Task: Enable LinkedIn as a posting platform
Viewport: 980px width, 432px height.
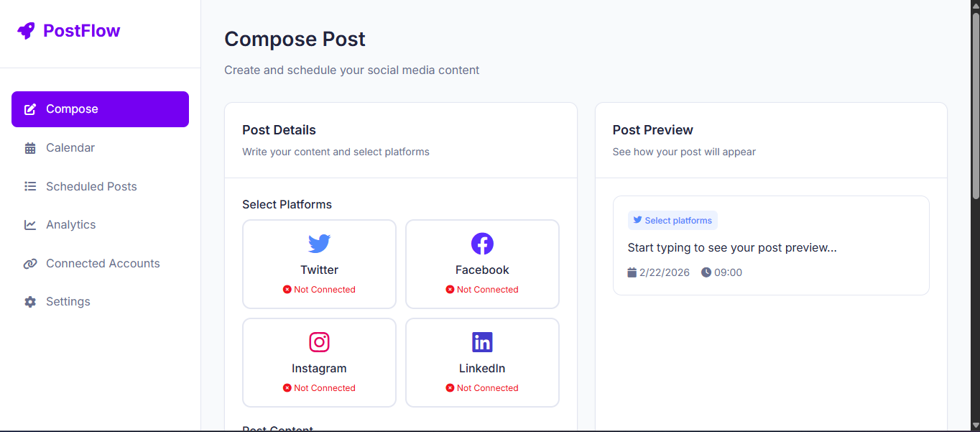Action: (x=482, y=363)
